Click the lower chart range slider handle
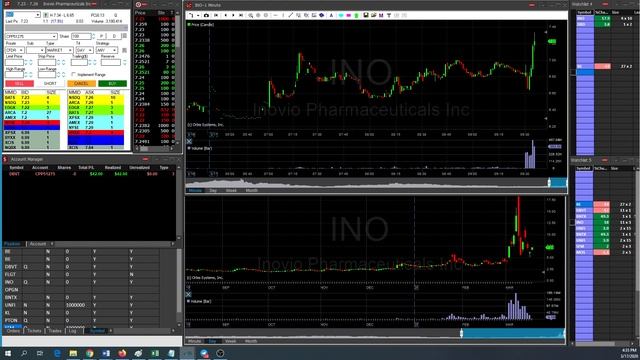The width and height of the screenshot is (640, 360). click(x=462, y=333)
